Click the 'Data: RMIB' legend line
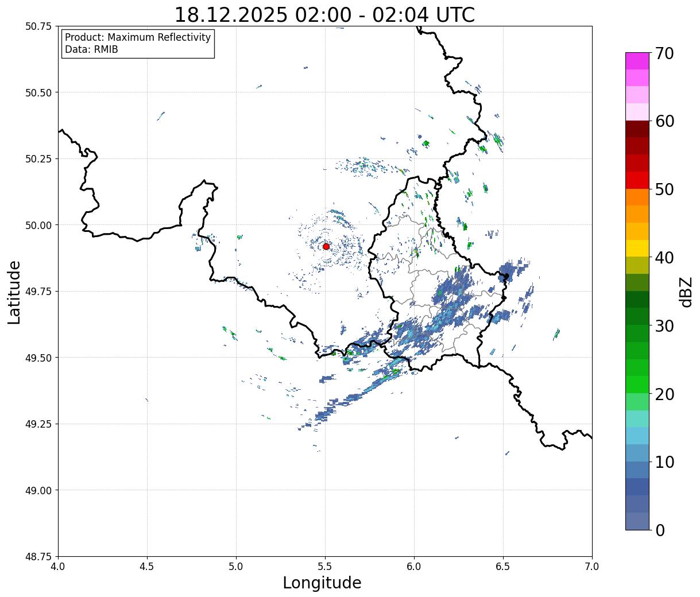This screenshot has width=700, height=597. (91, 49)
